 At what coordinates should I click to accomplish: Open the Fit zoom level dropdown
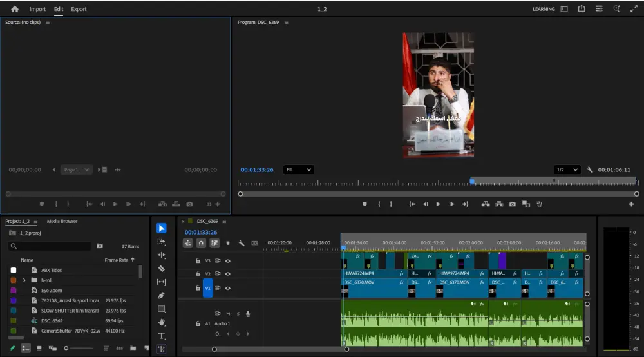299,169
